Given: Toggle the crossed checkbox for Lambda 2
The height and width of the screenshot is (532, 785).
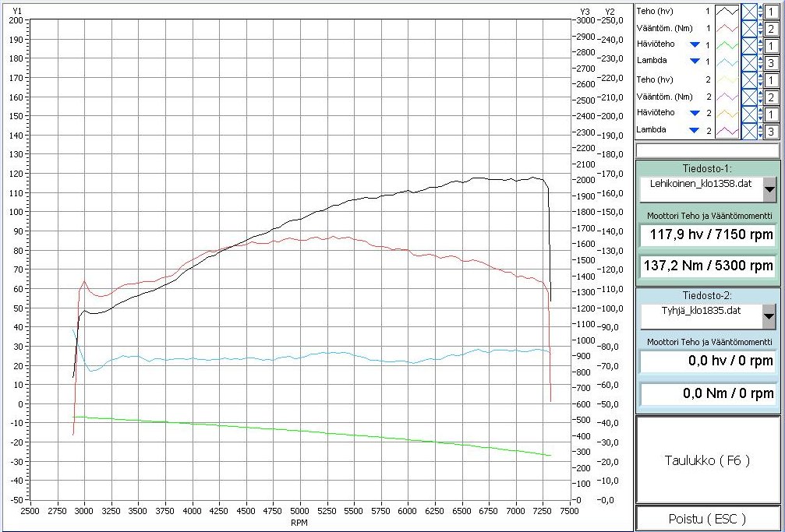Looking at the screenshot, I should [x=749, y=131].
